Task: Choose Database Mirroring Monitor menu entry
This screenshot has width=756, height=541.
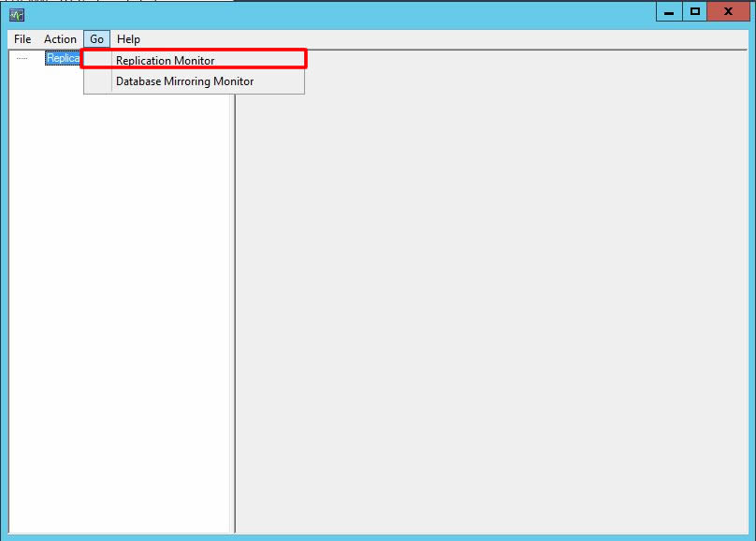Action: click(184, 81)
